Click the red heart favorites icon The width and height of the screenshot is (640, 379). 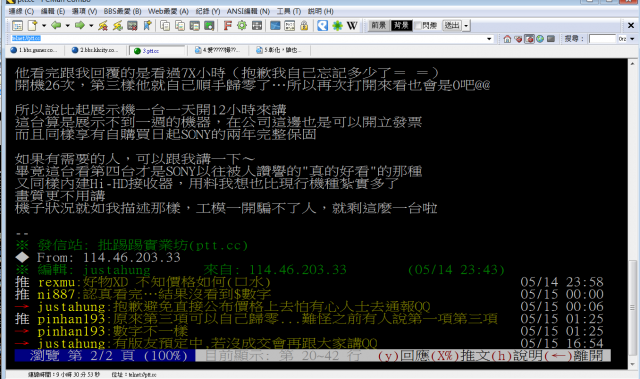click(518, 39)
